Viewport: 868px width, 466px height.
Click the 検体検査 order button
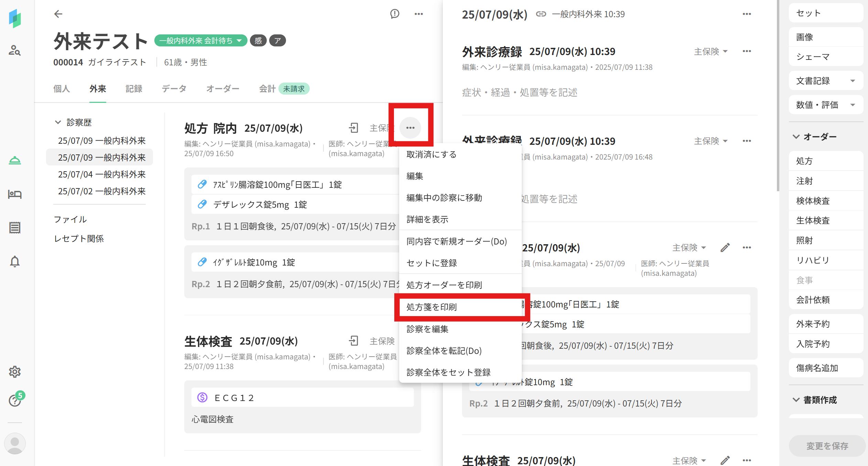(813, 201)
